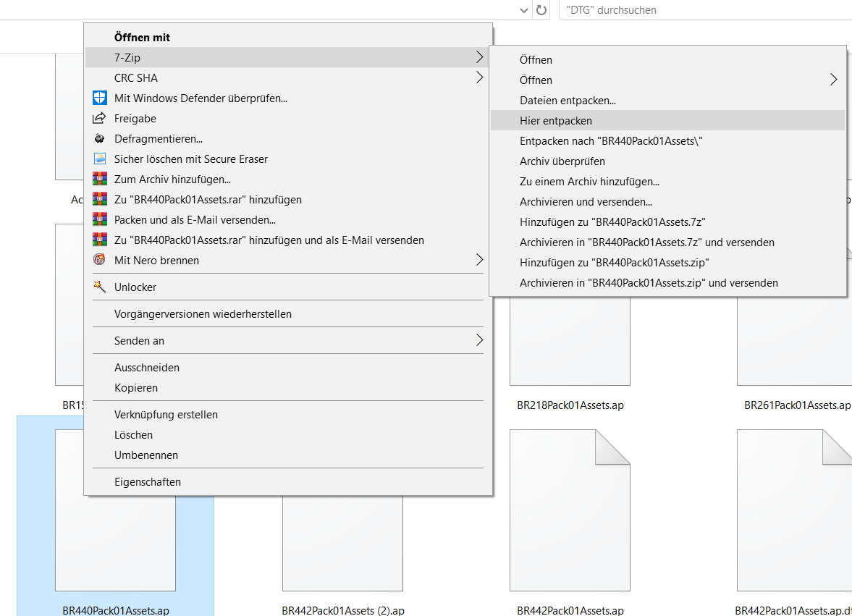The height and width of the screenshot is (616, 852).
Task: Click the refresh icon beside search box
Action: [541, 10]
